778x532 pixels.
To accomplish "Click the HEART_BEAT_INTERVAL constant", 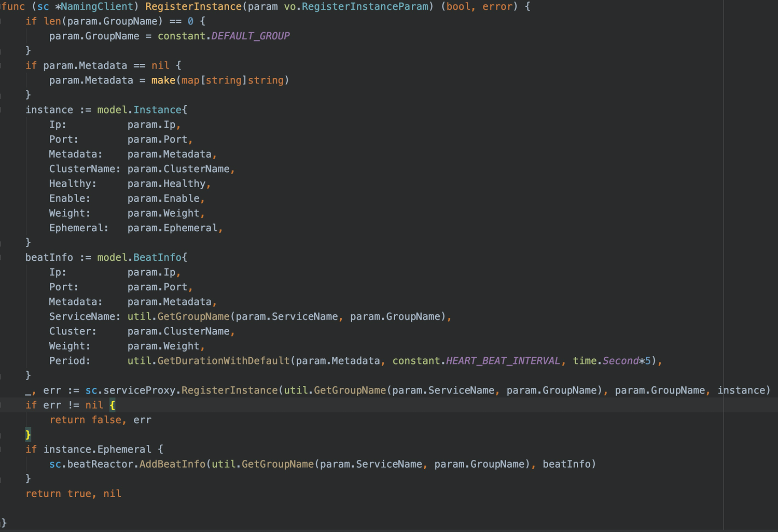I will tap(503, 361).
